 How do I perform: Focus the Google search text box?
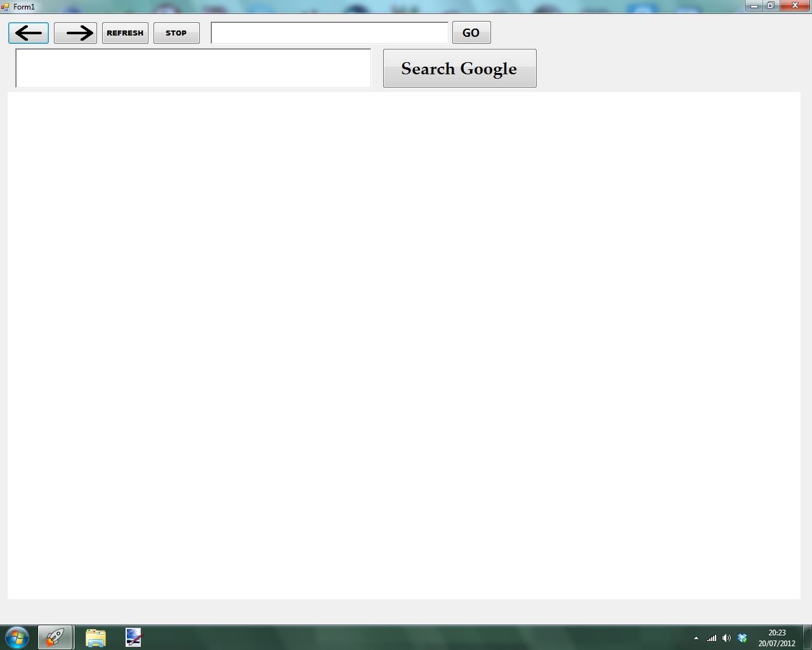coord(193,68)
